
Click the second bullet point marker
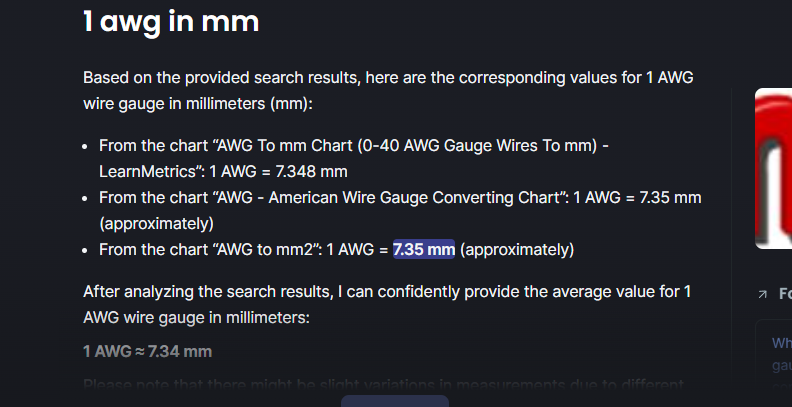coord(85,198)
